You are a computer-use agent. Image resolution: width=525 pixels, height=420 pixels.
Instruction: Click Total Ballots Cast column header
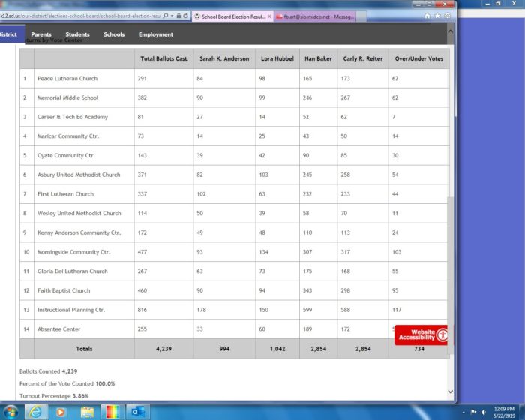(163, 58)
